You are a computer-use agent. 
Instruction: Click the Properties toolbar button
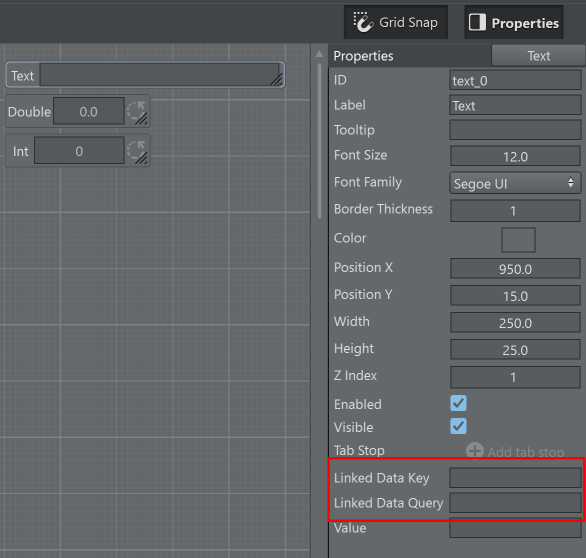click(514, 22)
